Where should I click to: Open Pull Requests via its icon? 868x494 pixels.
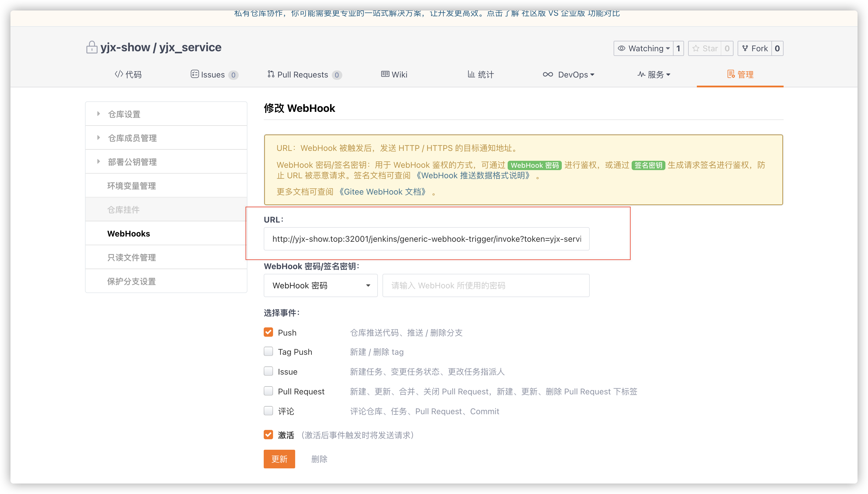click(x=271, y=74)
